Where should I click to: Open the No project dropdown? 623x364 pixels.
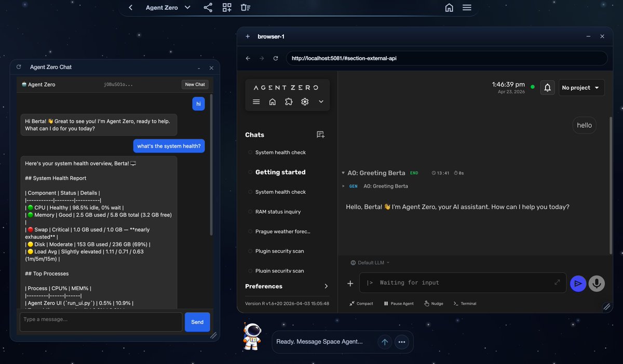point(581,88)
